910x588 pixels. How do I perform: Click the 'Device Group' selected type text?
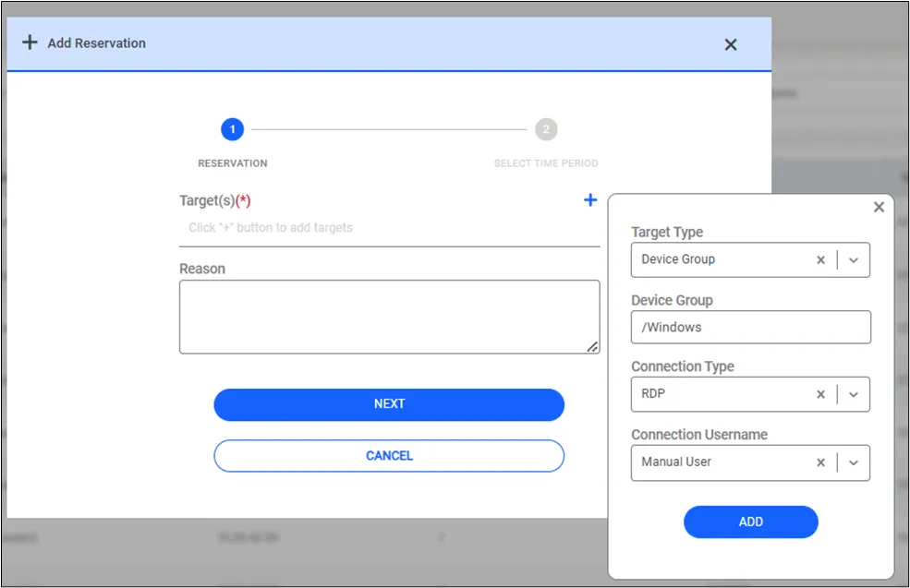678,259
